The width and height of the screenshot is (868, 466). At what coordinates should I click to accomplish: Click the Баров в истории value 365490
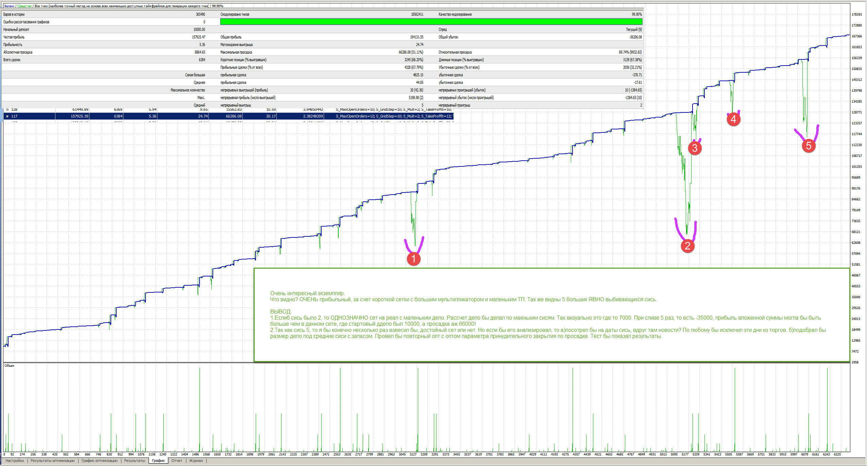[200, 14]
